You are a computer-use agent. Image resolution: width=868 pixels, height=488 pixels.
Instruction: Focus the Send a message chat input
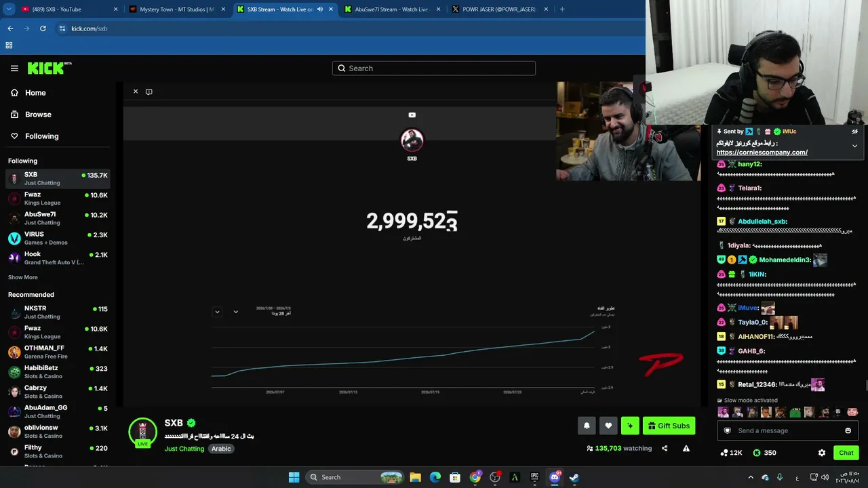pos(787,430)
